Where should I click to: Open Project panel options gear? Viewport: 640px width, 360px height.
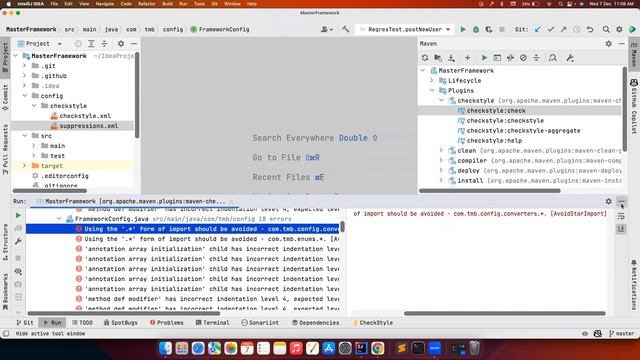point(121,44)
